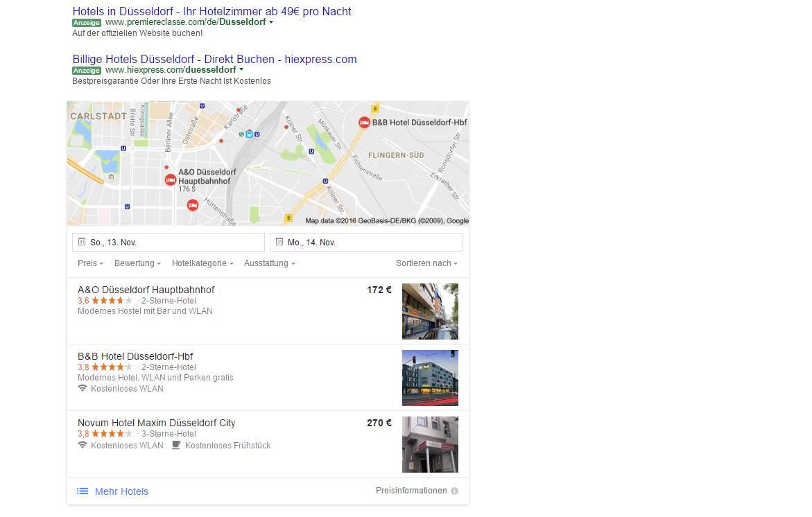Viewport: 812px width, 517px height.
Task: Select the A&O Düsseldorf Hauptbahnhof map pin
Action: tap(171, 179)
